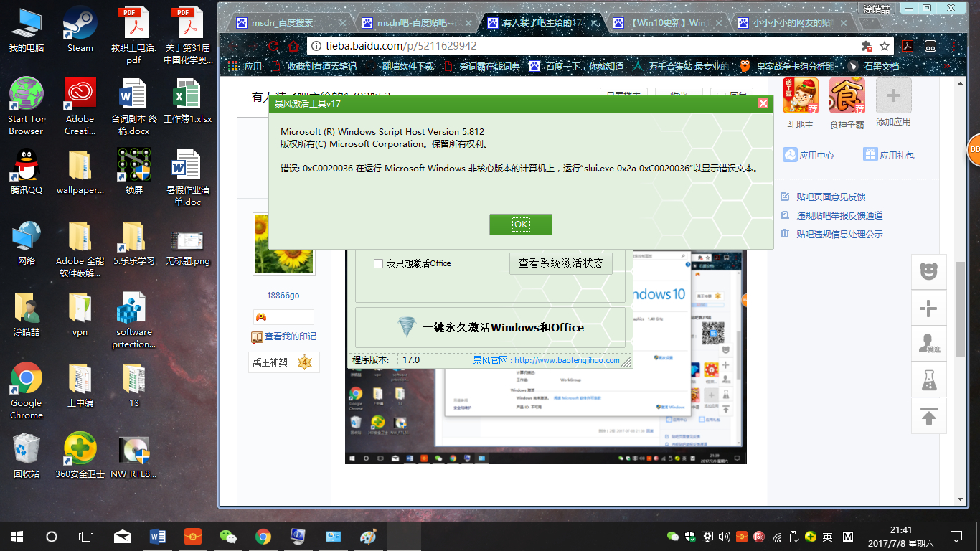Image resolution: width=980 pixels, height=551 pixels.
Task: Tick the 我只想激活Office checkbox
Action: pos(378,263)
